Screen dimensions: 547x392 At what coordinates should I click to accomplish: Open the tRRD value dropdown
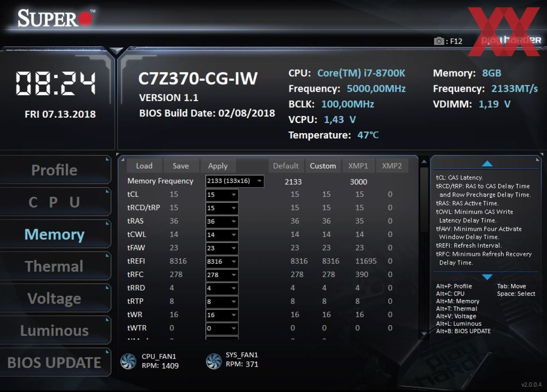[222, 288]
